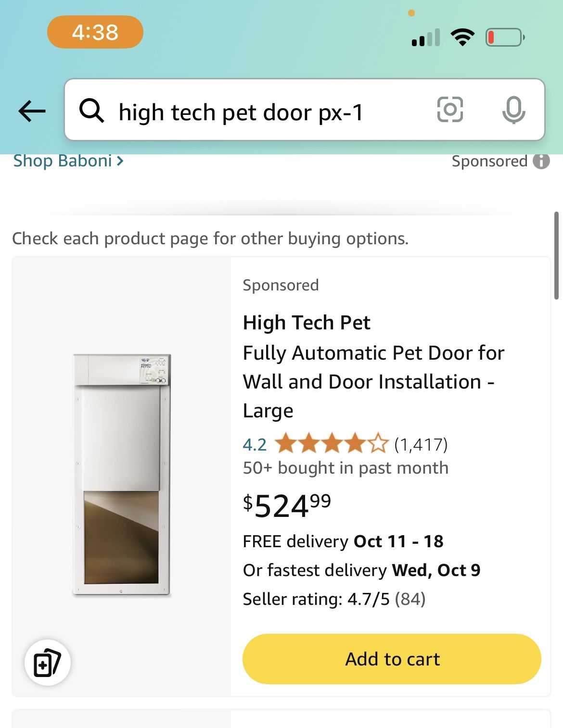This screenshot has width=563, height=728.
Task: Tap the search magnifier icon
Action: point(93,111)
